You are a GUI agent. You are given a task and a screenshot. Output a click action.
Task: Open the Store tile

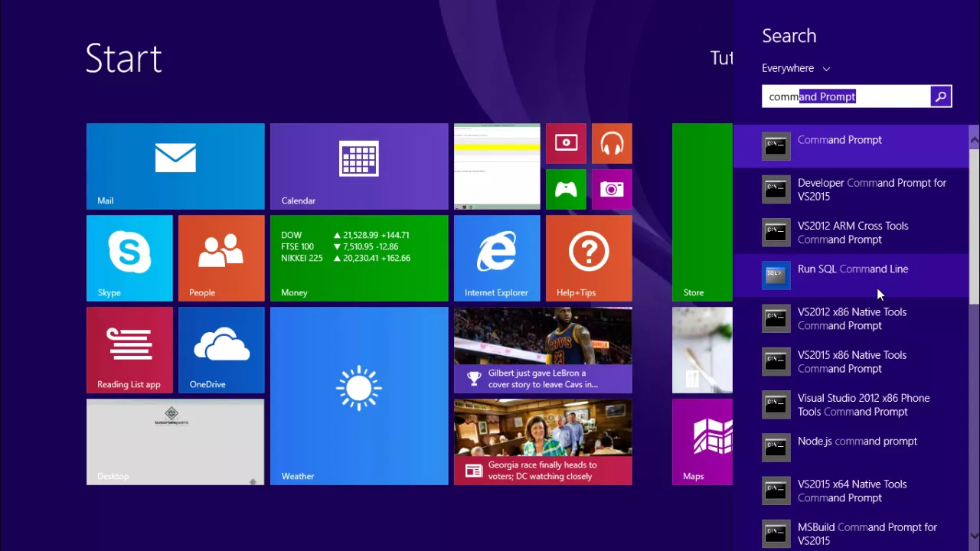point(702,212)
